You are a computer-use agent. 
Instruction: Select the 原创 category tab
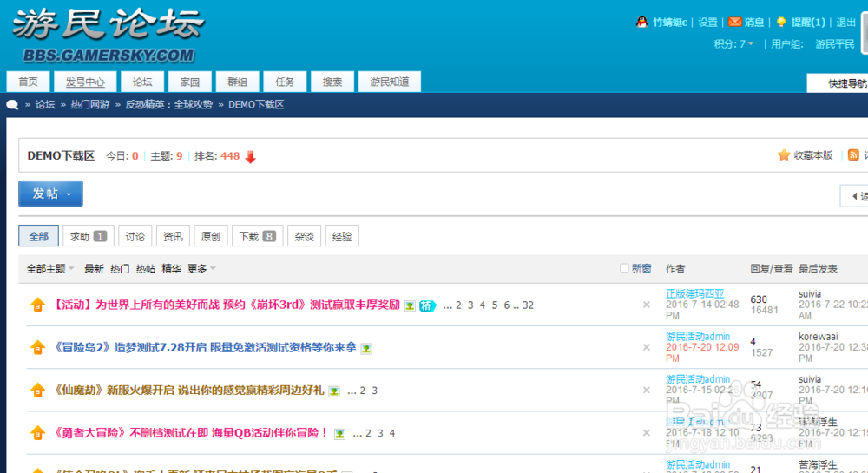click(211, 236)
